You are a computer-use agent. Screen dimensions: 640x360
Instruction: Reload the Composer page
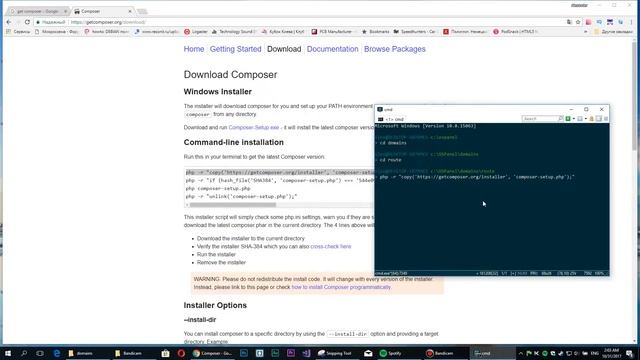click(27, 22)
